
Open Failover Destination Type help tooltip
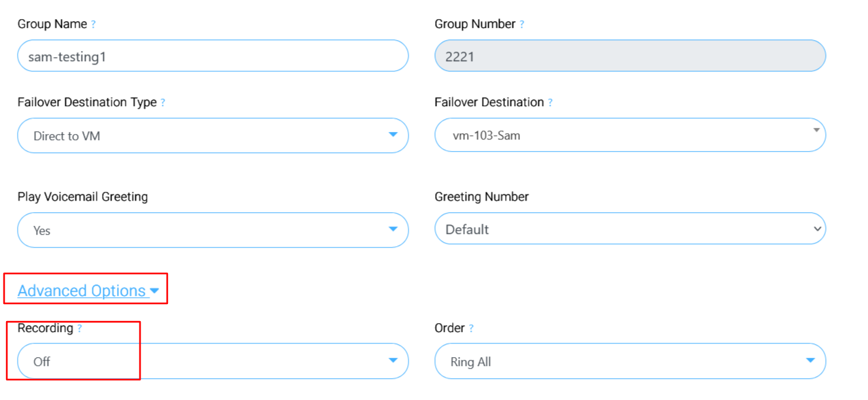point(163,103)
